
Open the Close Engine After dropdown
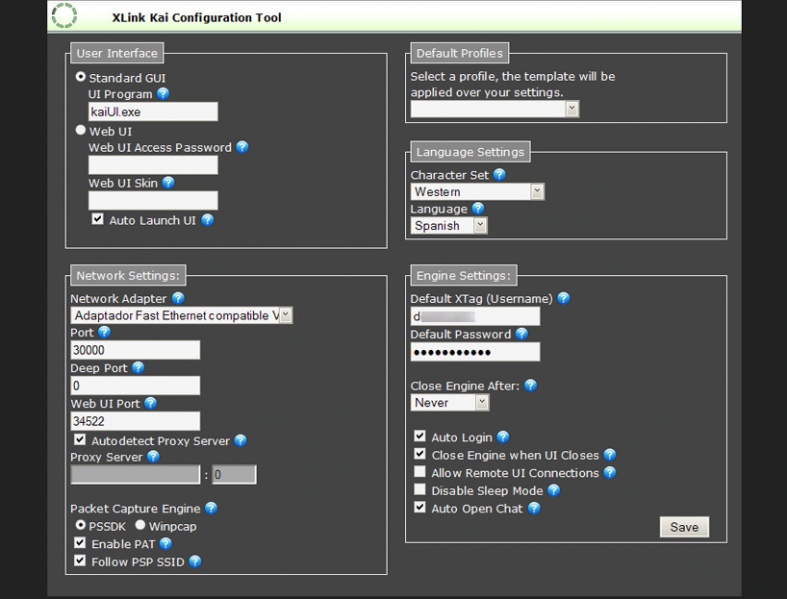(481, 403)
